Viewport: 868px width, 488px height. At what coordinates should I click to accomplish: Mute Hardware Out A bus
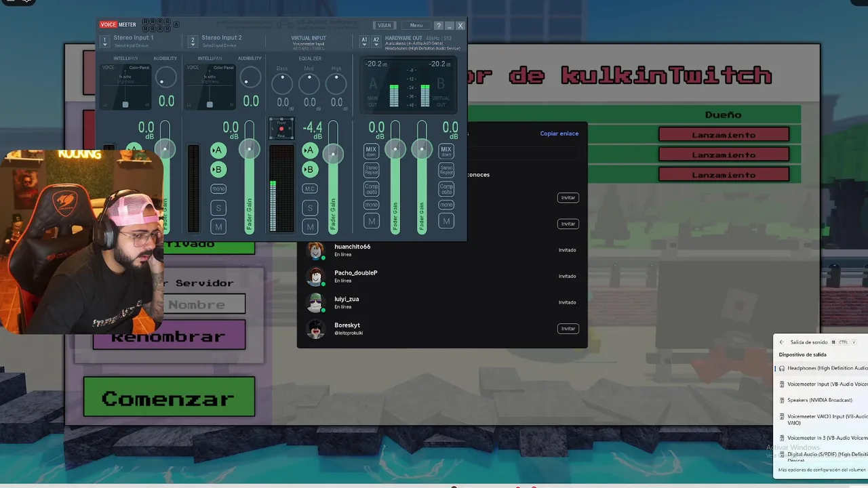coord(371,221)
